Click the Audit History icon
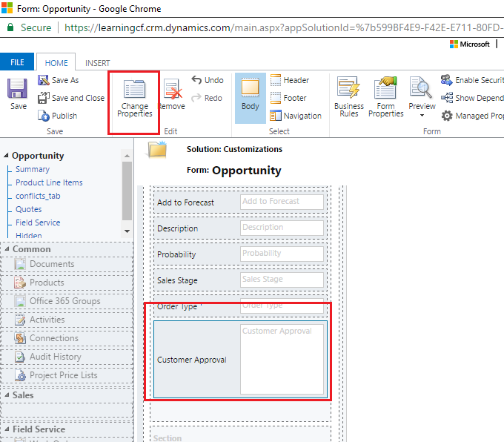 (20, 357)
